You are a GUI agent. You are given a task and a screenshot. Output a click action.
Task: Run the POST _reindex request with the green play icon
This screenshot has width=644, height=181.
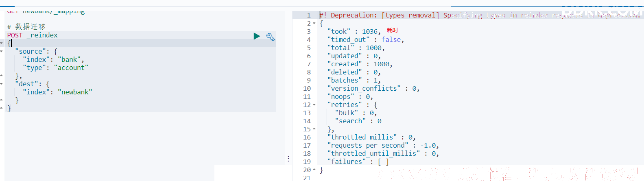257,36
